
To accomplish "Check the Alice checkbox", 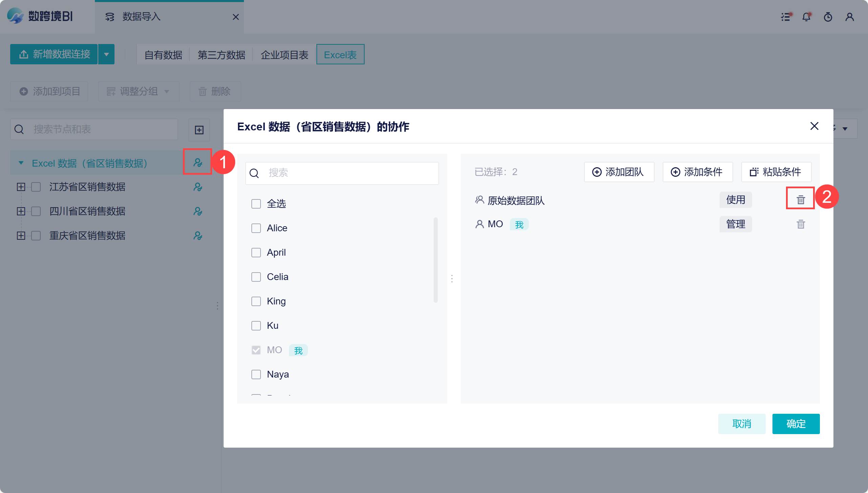I will pyautogui.click(x=256, y=228).
